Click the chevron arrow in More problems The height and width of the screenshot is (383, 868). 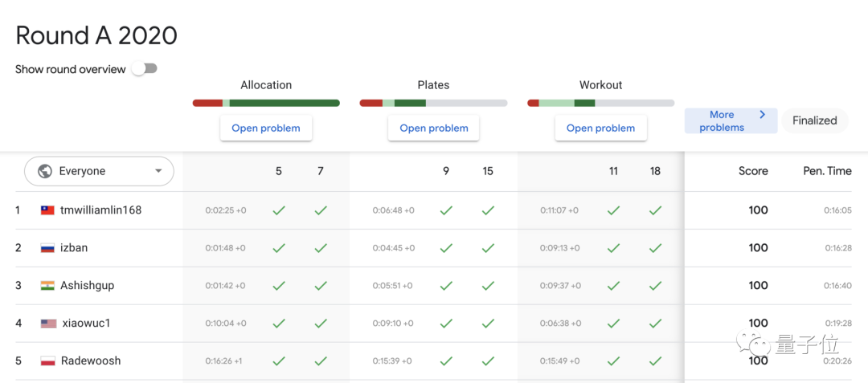click(762, 115)
